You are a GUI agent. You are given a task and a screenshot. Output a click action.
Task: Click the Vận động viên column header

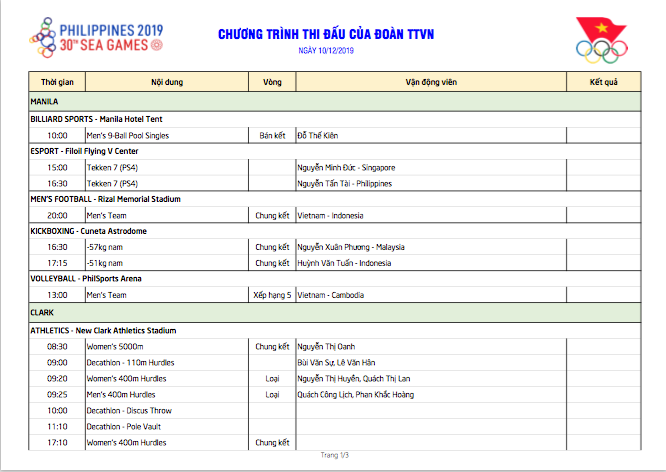(430, 81)
